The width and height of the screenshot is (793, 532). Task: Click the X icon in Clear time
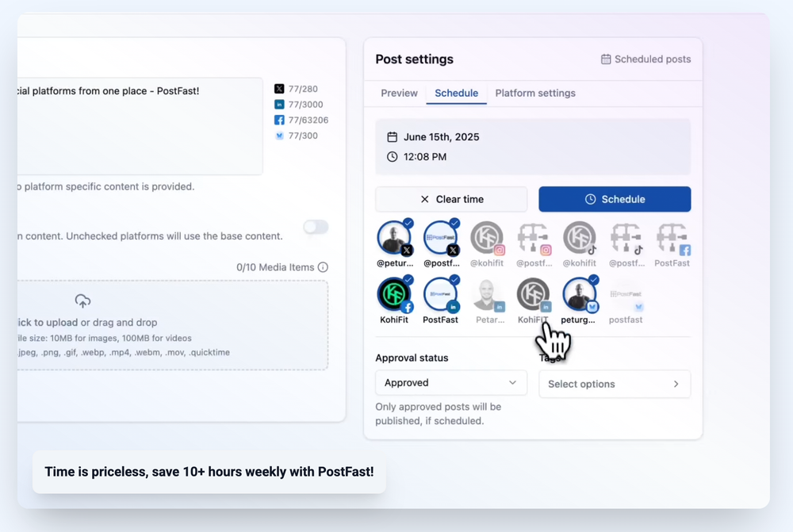[x=425, y=199]
